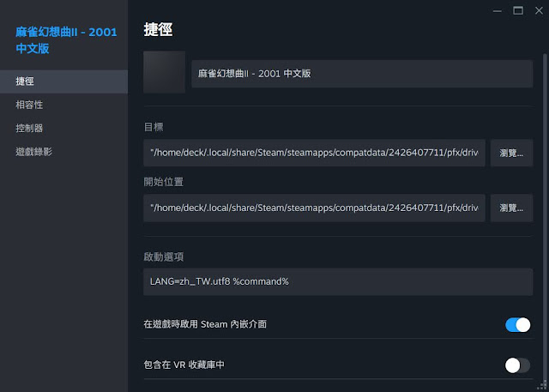Click the 目標 path input field
Image resolution: width=549 pixels, height=392 pixels.
coord(314,153)
